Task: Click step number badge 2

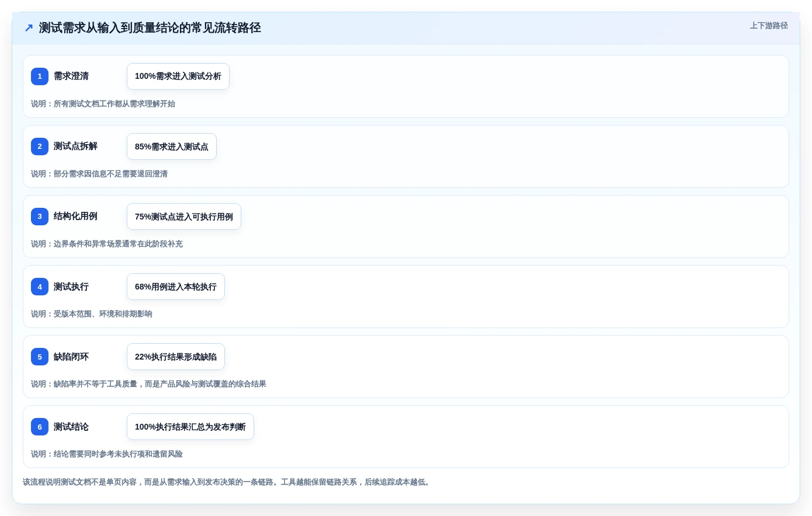Action: click(x=40, y=147)
